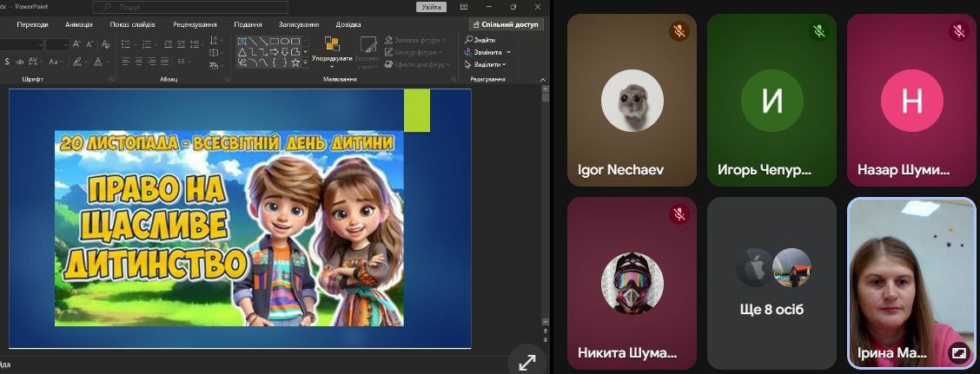The height and width of the screenshot is (374, 980).
Task: Click the Увійти sign-in button
Action: (x=430, y=7)
